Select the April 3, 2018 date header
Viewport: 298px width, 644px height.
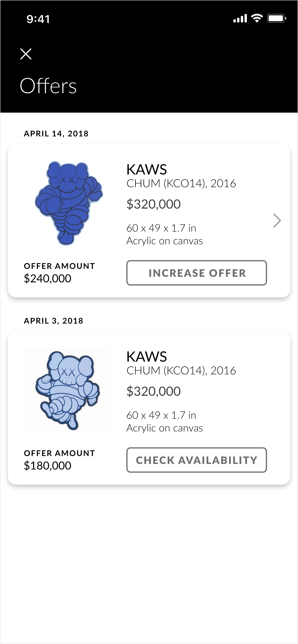53,321
